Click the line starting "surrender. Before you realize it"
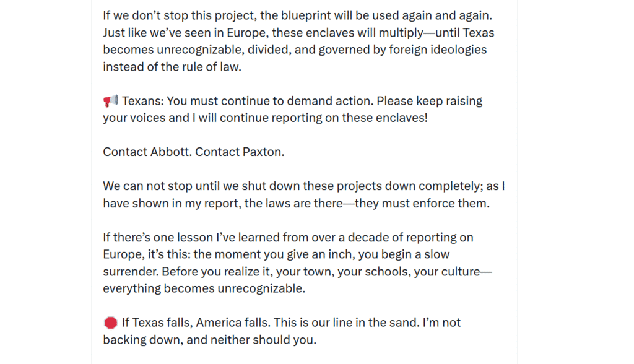Screen dimensions: 634x364 click(297, 271)
